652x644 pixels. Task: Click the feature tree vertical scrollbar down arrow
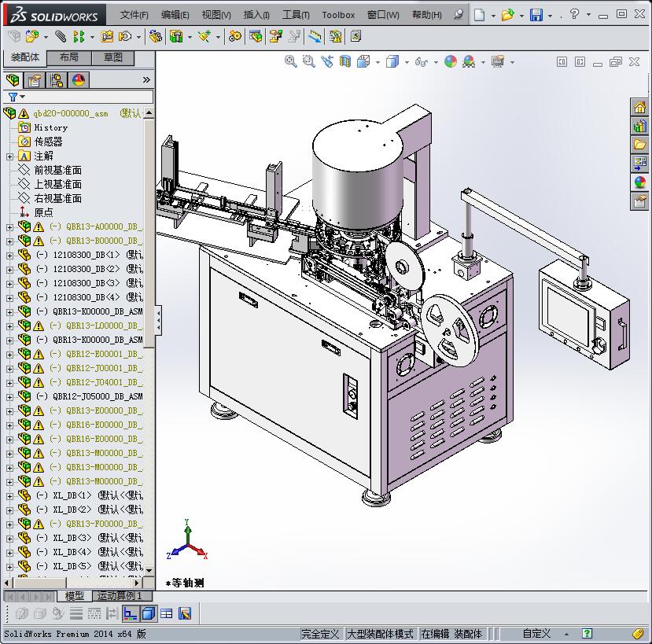[x=149, y=570]
